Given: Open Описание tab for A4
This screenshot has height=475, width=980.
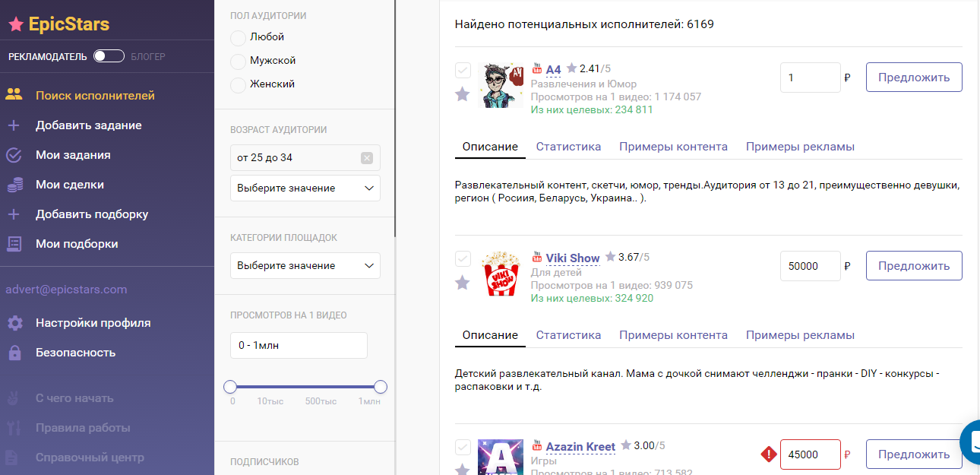Looking at the screenshot, I should click(x=490, y=147).
